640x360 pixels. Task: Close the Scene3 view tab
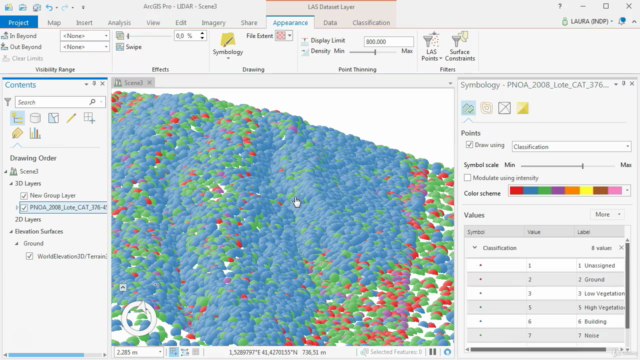pos(149,82)
